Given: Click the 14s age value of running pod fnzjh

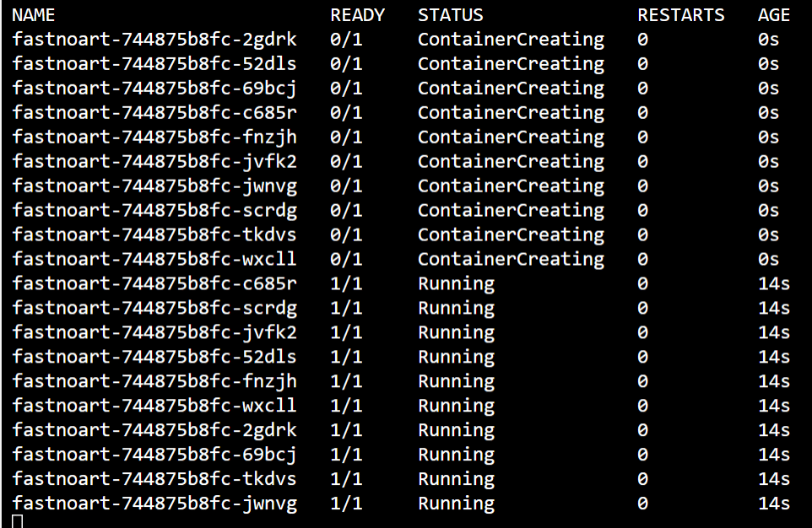Looking at the screenshot, I should 774,381.
